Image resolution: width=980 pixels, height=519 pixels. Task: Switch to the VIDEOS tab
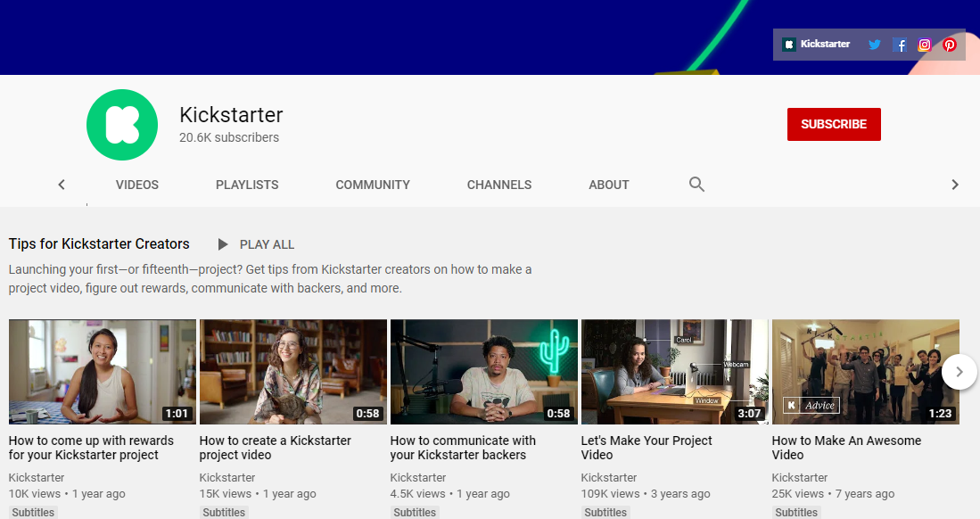(136, 185)
